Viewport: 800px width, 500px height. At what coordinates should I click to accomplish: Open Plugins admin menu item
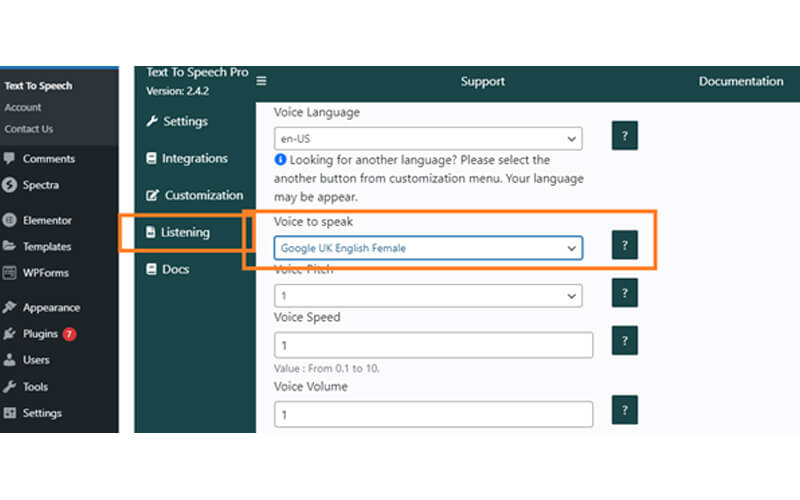pyautogui.click(x=40, y=334)
